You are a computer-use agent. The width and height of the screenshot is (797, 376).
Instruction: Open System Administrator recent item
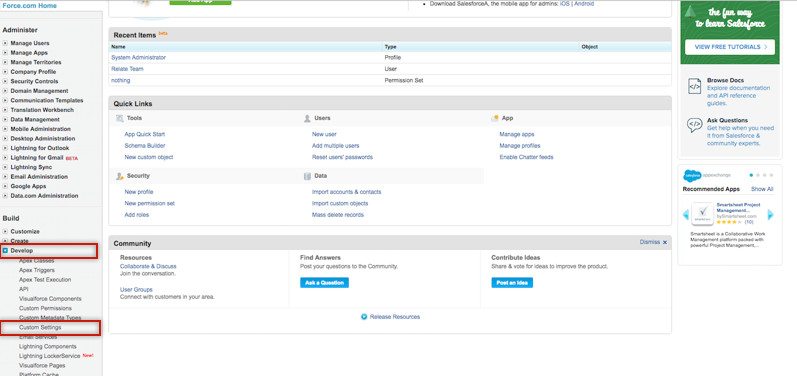pyautogui.click(x=138, y=57)
